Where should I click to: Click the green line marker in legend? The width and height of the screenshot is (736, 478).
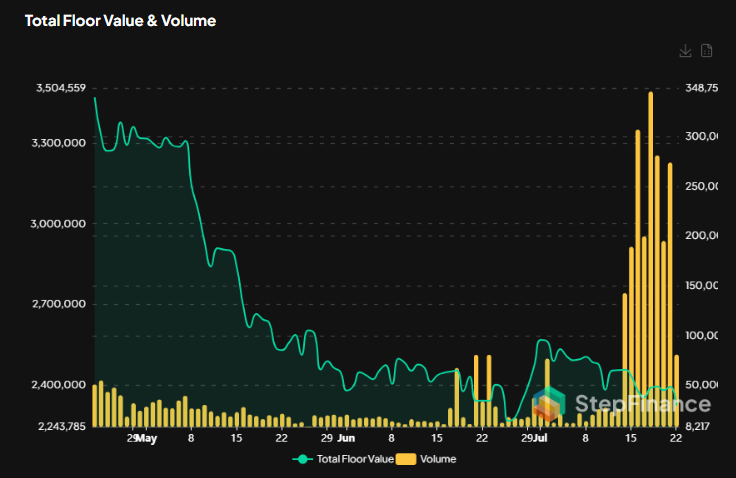302,459
